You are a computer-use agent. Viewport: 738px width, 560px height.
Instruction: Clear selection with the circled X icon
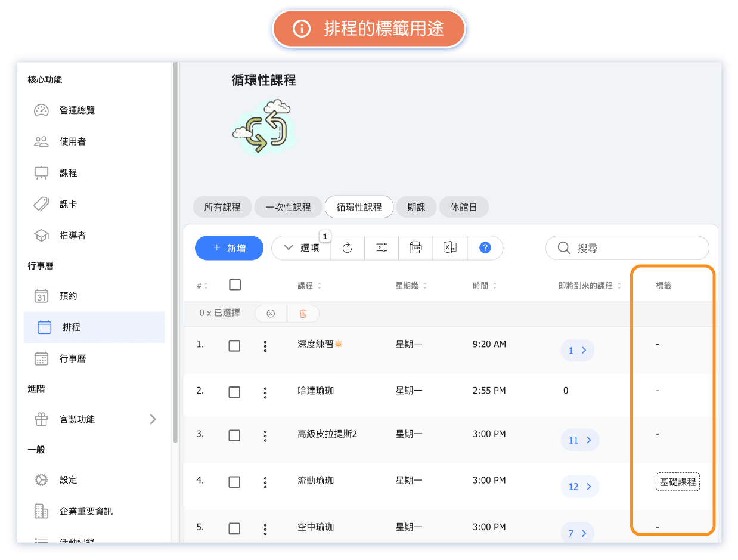click(x=271, y=314)
